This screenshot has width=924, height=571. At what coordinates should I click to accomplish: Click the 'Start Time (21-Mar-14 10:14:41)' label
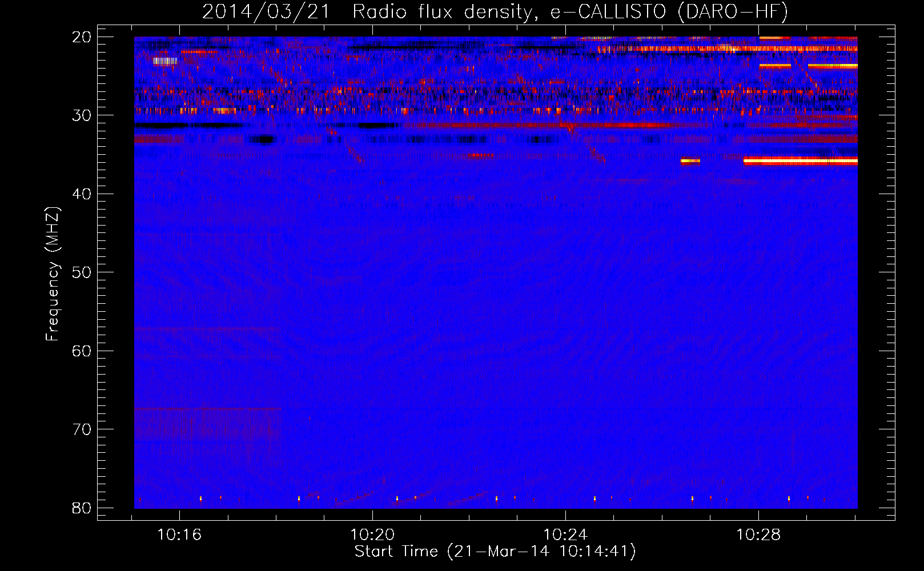tap(495, 552)
